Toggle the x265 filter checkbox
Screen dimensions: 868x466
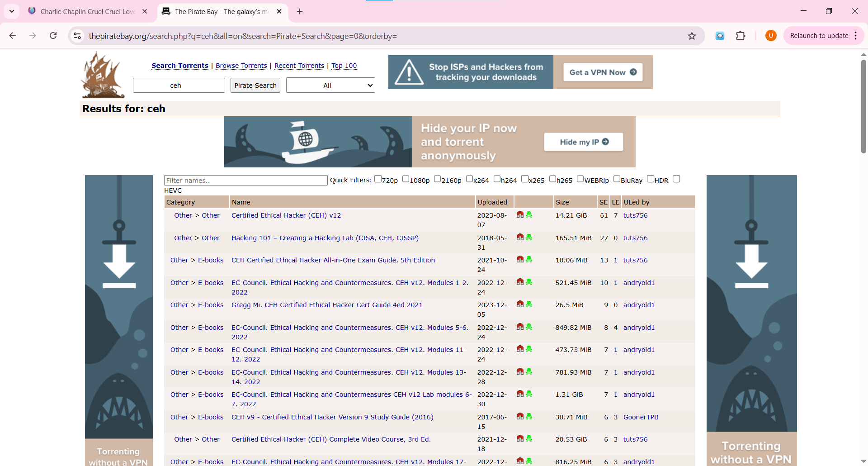[525, 179]
